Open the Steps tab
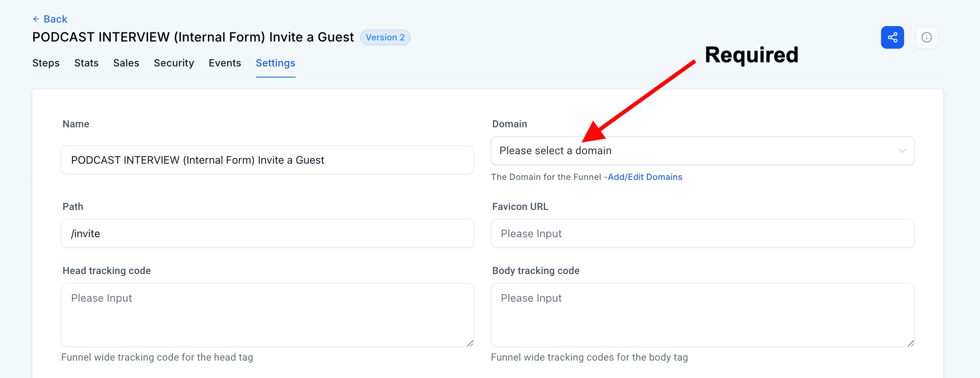This screenshot has height=378, width=980. pyautogui.click(x=46, y=63)
